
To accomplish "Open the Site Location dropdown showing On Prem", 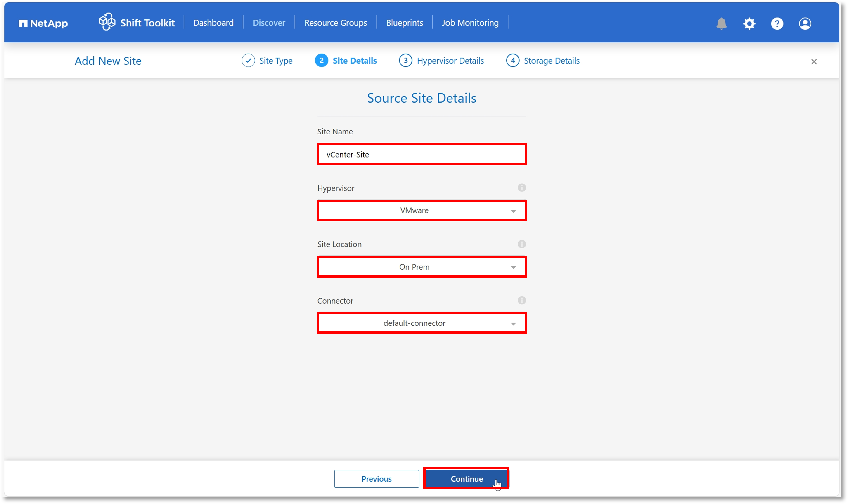I will click(421, 267).
